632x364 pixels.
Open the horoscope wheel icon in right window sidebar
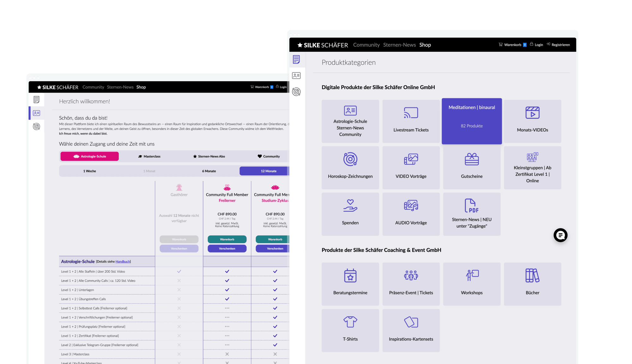click(x=296, y=92)
